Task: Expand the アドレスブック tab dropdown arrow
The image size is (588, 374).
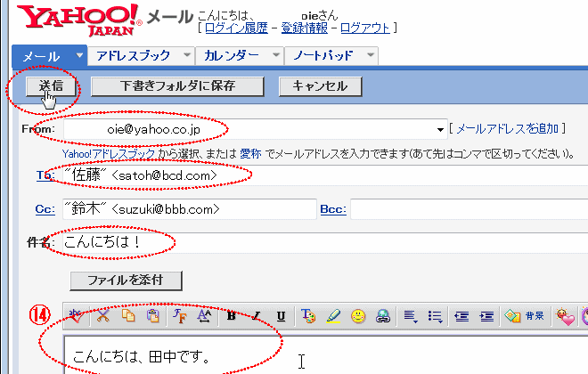Action: (185, 55)
